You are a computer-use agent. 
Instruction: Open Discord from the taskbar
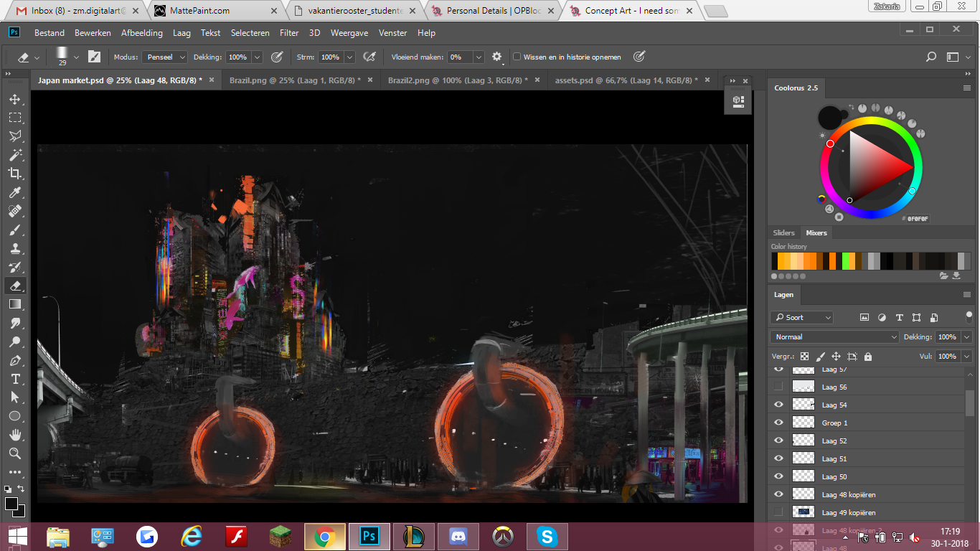pos(458,536)
